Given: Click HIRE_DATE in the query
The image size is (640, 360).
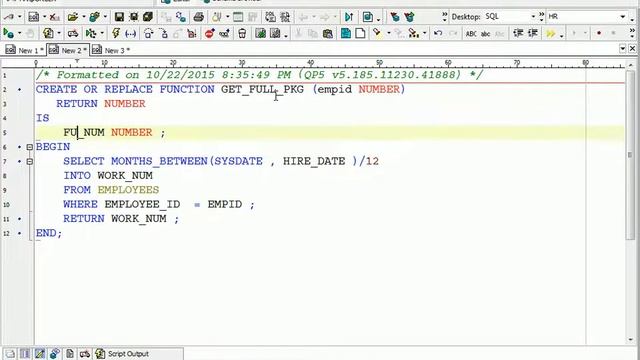Looking at the screenshot, I should [x=314, y=161].
